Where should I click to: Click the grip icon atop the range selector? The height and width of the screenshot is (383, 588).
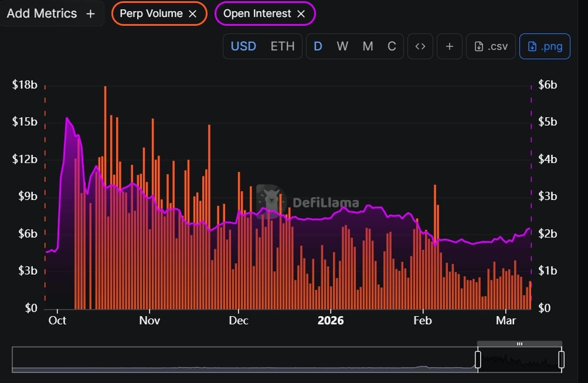(x=519, y=344)
